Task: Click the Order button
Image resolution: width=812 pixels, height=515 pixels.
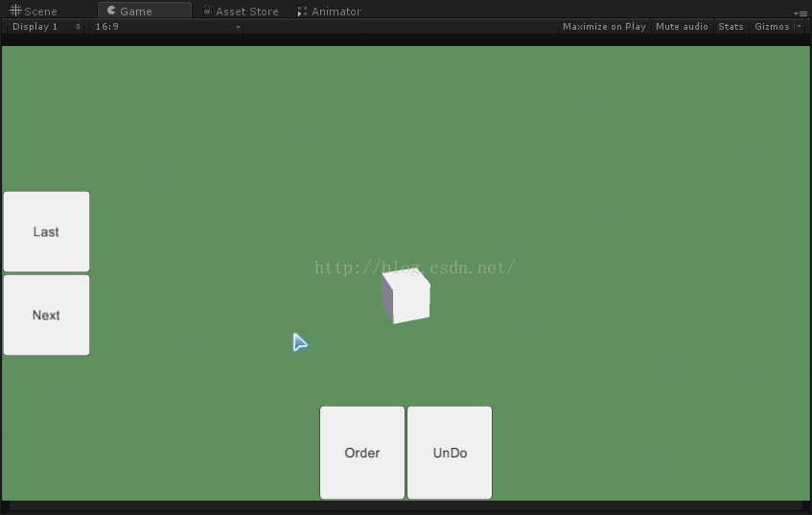Action: (362, 453)
